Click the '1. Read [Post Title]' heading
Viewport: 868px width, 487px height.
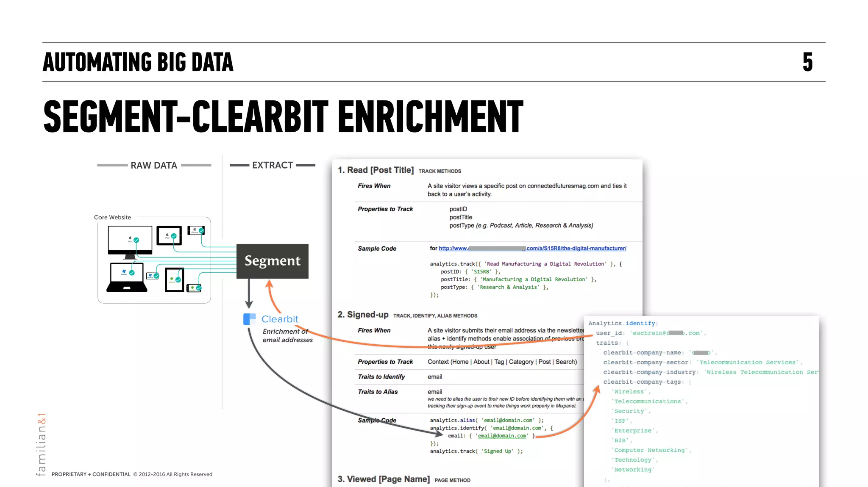[376, 170]
